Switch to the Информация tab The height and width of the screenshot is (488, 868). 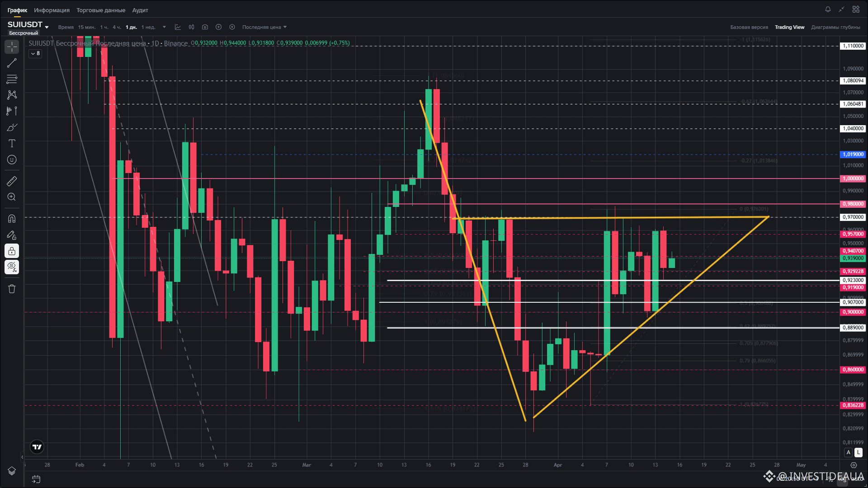click(x=52, y=10)
